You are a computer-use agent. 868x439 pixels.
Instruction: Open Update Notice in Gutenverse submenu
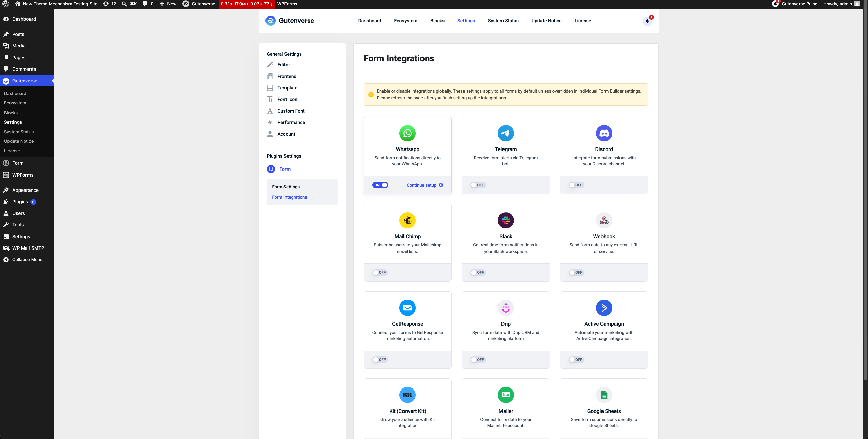[x=19, y=141]
